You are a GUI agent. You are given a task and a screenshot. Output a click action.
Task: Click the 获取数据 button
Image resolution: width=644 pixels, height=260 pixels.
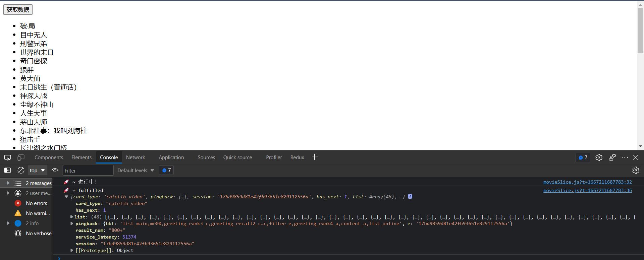pos(18,10)
